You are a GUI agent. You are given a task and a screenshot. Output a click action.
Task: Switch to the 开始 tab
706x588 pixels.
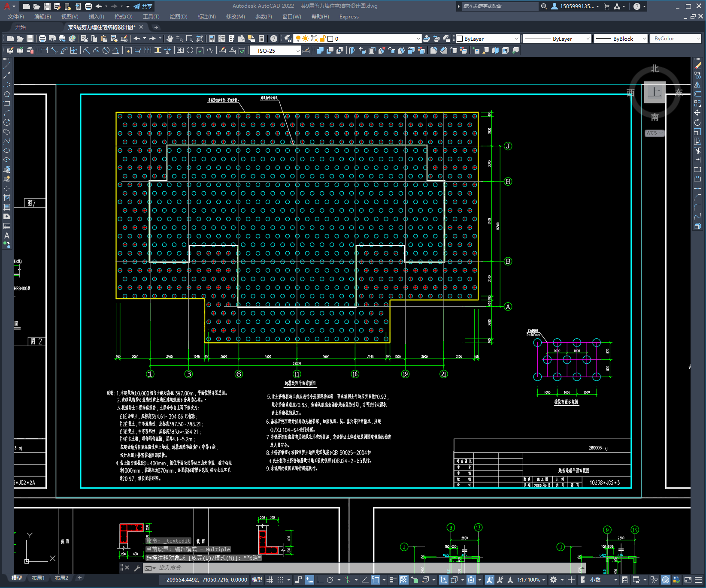coord(21,27)
